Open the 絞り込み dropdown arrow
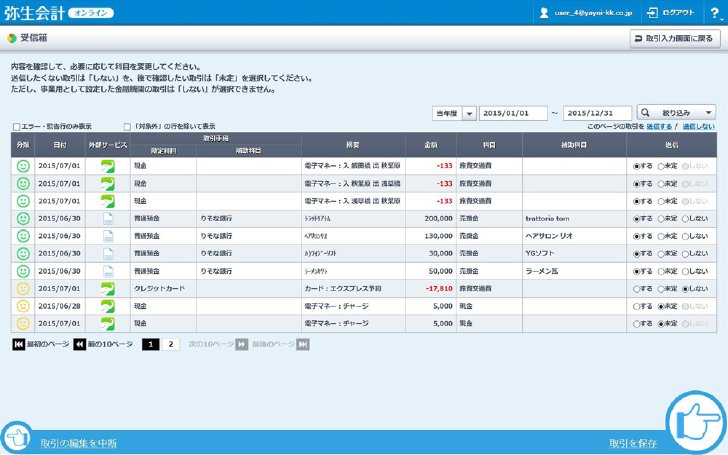This screenshot has width=728, height=455. 708,112
